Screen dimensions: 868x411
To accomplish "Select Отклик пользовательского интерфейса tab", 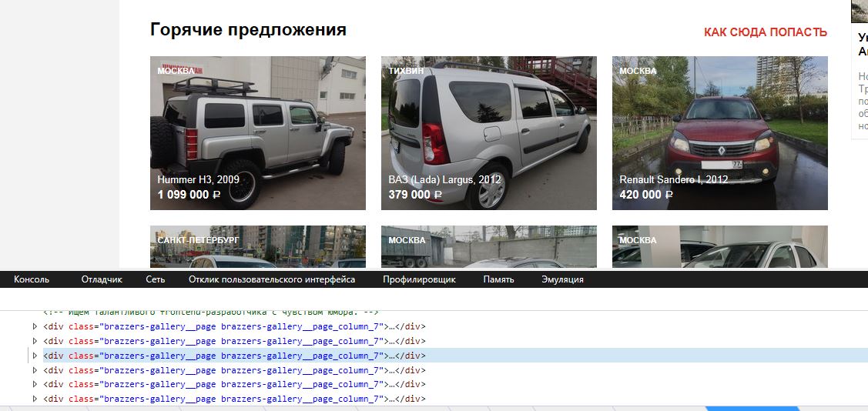I will tap(272, 279).
